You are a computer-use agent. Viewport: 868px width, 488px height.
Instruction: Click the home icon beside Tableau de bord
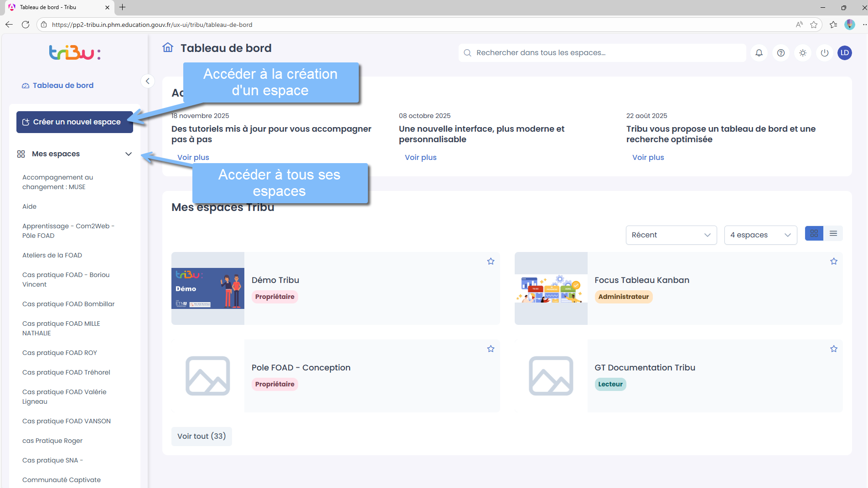click(168, 47)
